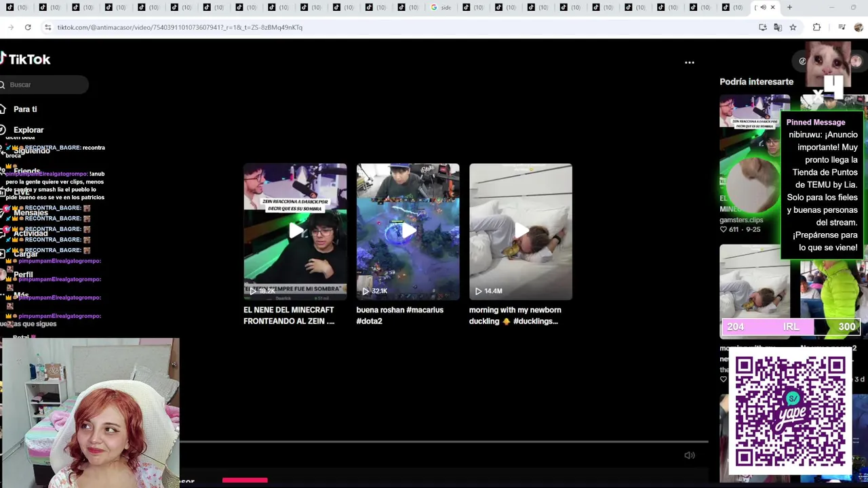Click the 14.4M view count
868x488 pixels.
coord(493,291)
